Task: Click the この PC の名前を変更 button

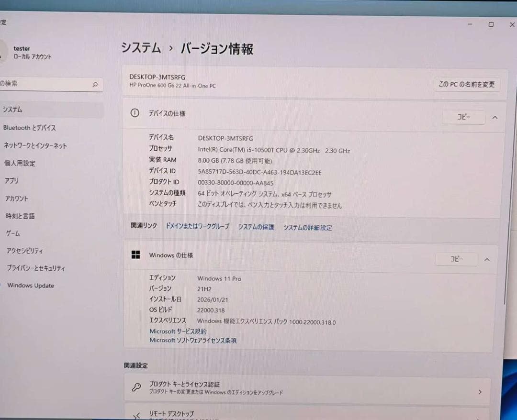Action: (467, 83)
